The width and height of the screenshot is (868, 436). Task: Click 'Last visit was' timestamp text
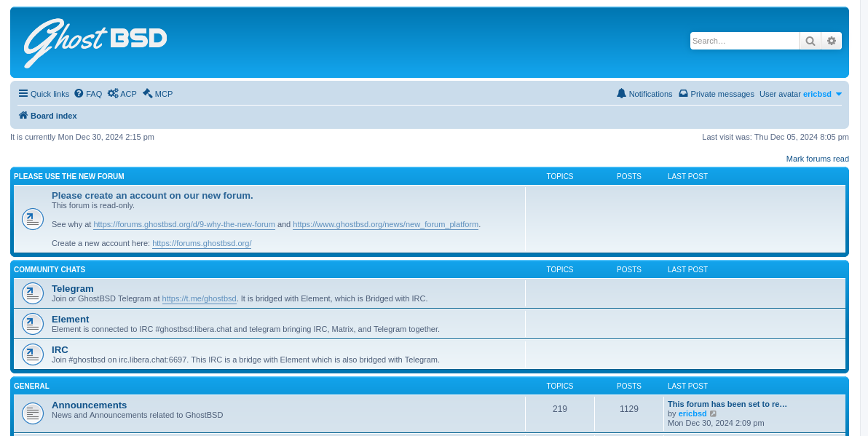(775, 137)
